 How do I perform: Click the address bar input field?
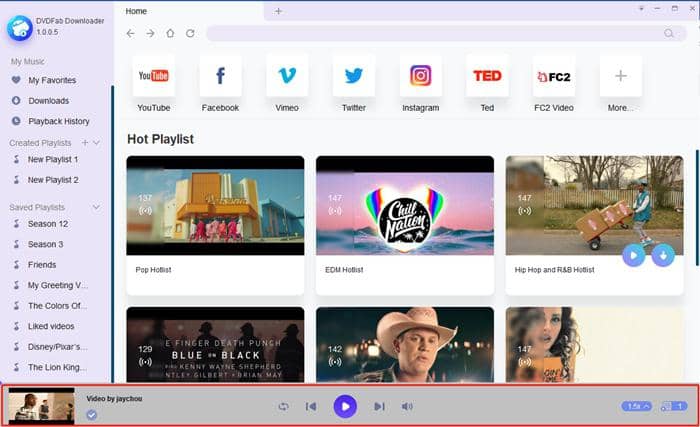click(446, 33)
